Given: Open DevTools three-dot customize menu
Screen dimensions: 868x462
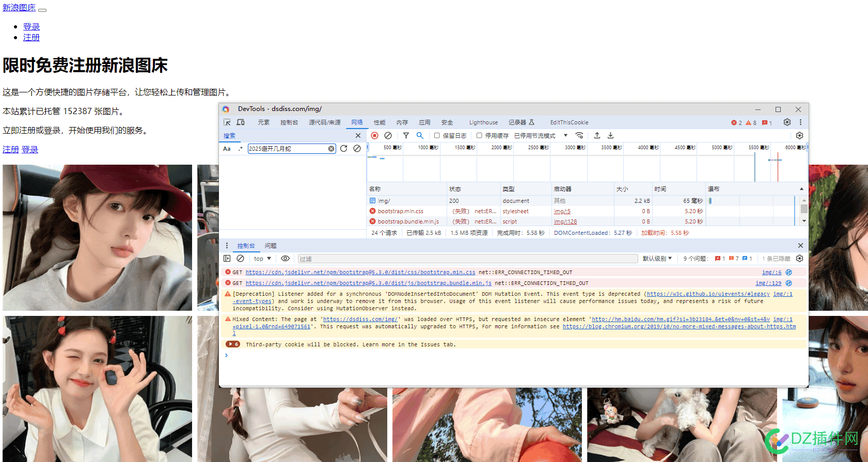Looking at the screenshot, I should [800, 122].
